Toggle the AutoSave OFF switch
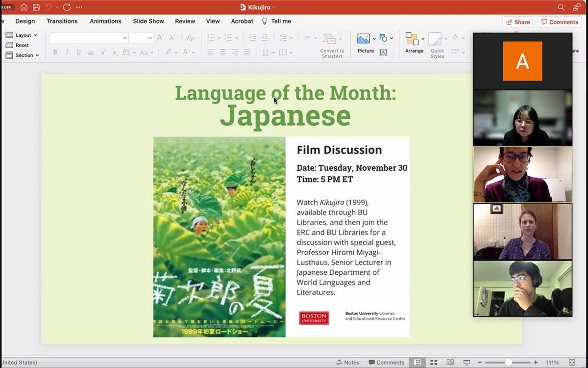Viewport: 588px width, 368px height. 7,7
